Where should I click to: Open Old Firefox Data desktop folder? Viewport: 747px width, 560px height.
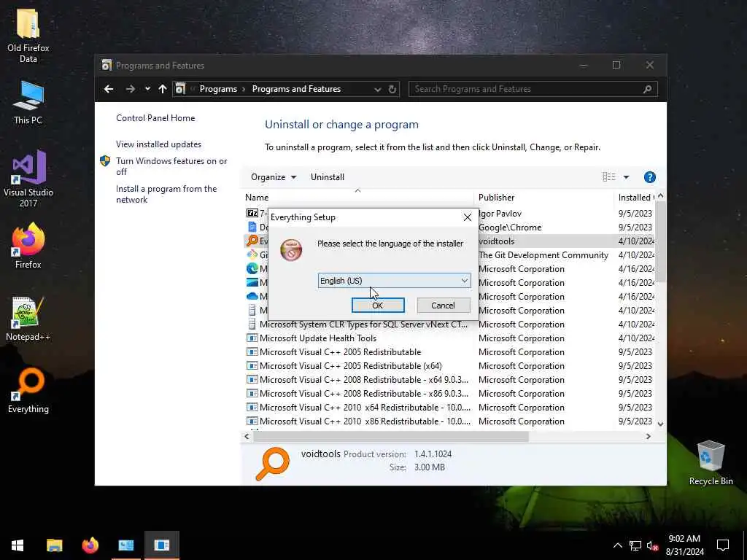(28, 36)
